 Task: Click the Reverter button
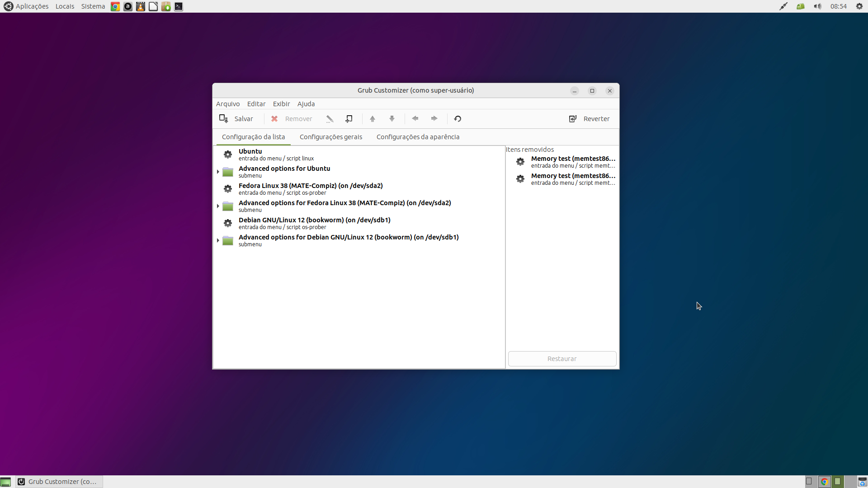tap(589, 119)
